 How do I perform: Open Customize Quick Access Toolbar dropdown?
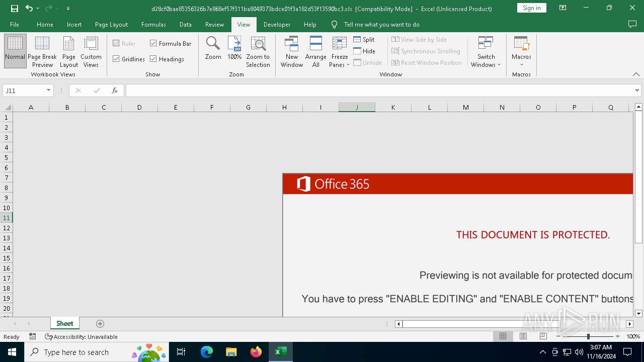pyautogui.click(x=68, y=9)
